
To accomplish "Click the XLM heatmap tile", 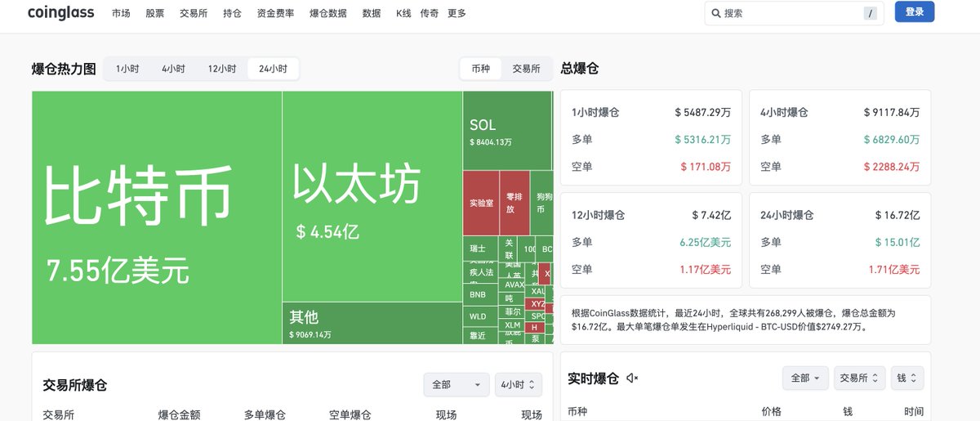I will pos(513,325).
